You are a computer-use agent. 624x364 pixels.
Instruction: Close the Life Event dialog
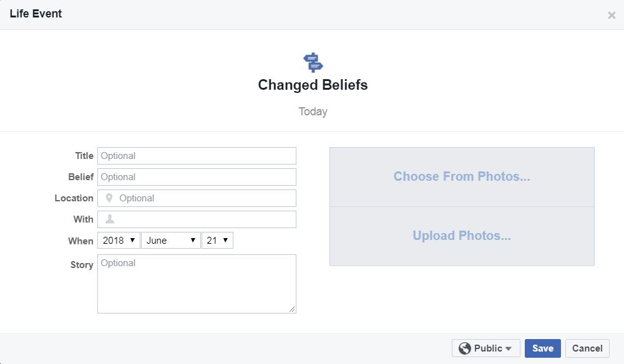click(611, 16)
